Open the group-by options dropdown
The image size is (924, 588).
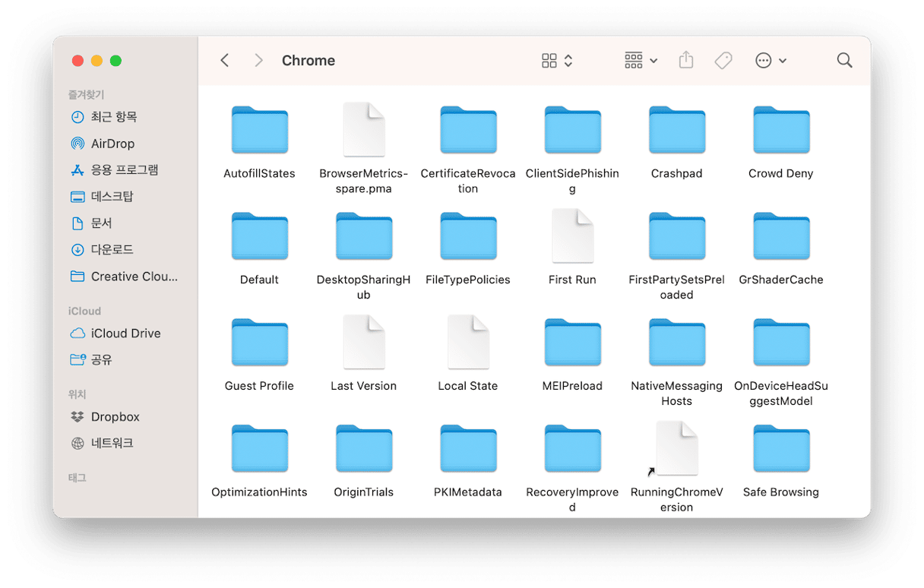(x=641, y=60)
